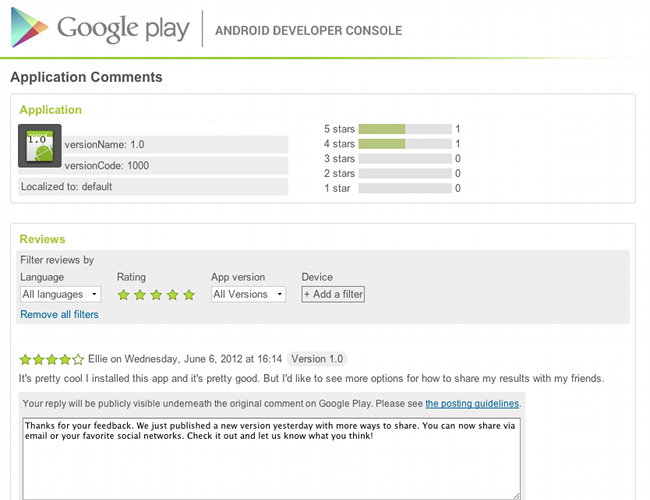Click the 5 stars rating bar

[404, 129]
